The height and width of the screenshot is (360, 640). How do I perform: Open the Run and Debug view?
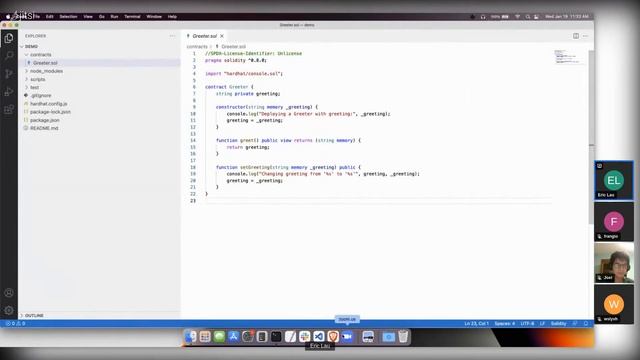coord(9,91)
